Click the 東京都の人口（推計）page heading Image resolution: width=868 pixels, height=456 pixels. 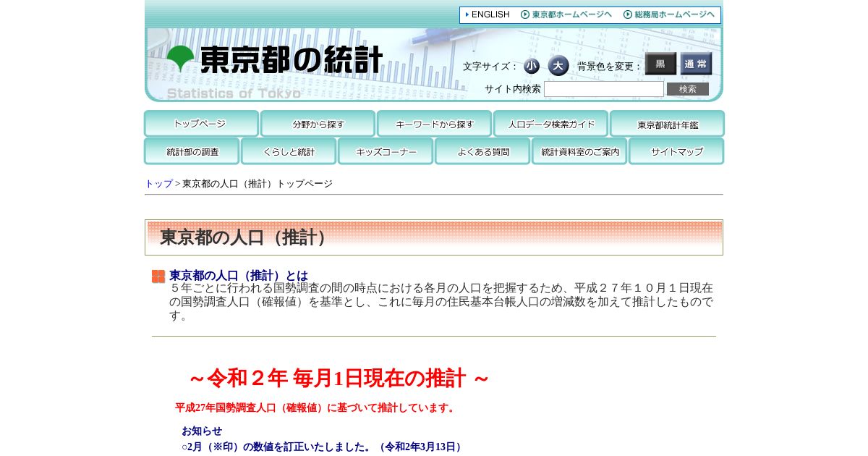pos(246,237)
